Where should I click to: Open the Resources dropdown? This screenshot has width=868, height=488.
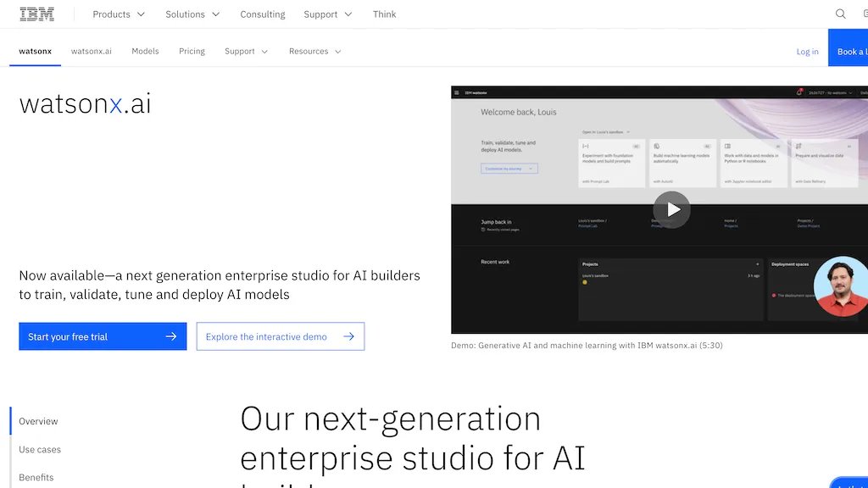click(314, 51)
